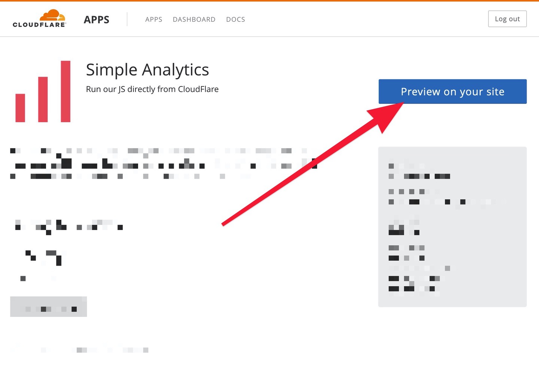The width and height of the screenshot is (539, 392).
Task: Click the shortest red bar in app logo
Action: 20,108
